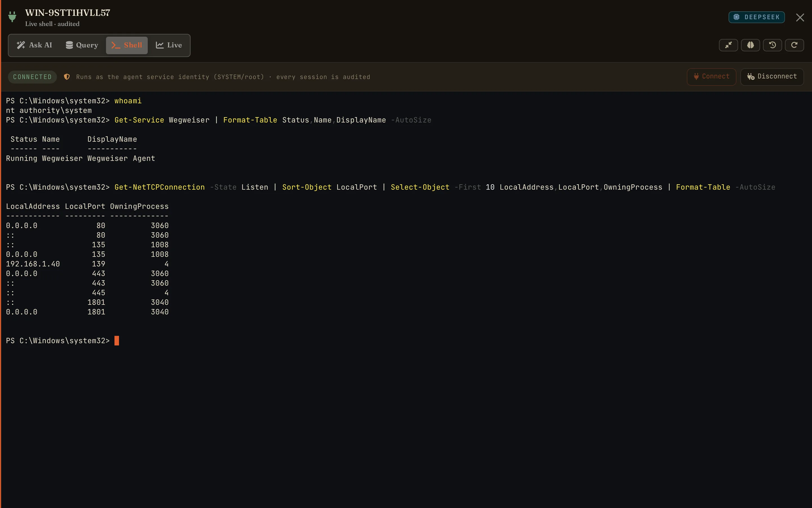Click the green plug icon beside the hostname

pos(12,16)
